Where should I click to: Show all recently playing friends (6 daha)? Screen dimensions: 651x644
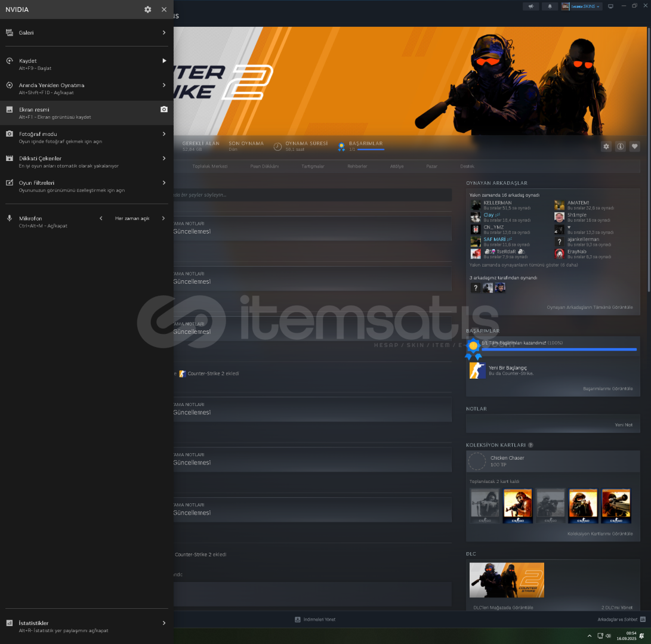coord(523,265)
